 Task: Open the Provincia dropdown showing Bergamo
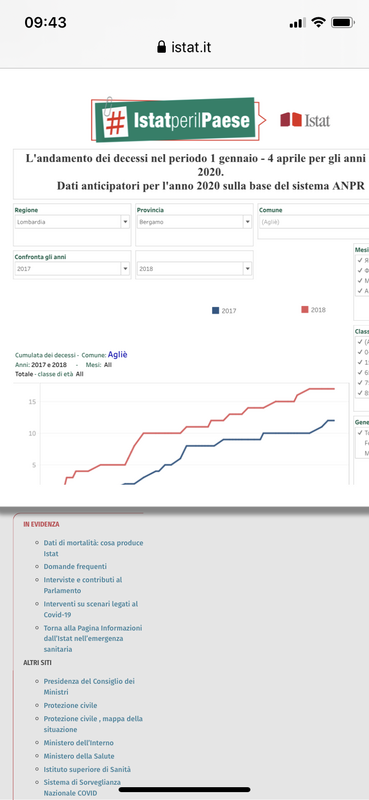(x=194, y=222)
